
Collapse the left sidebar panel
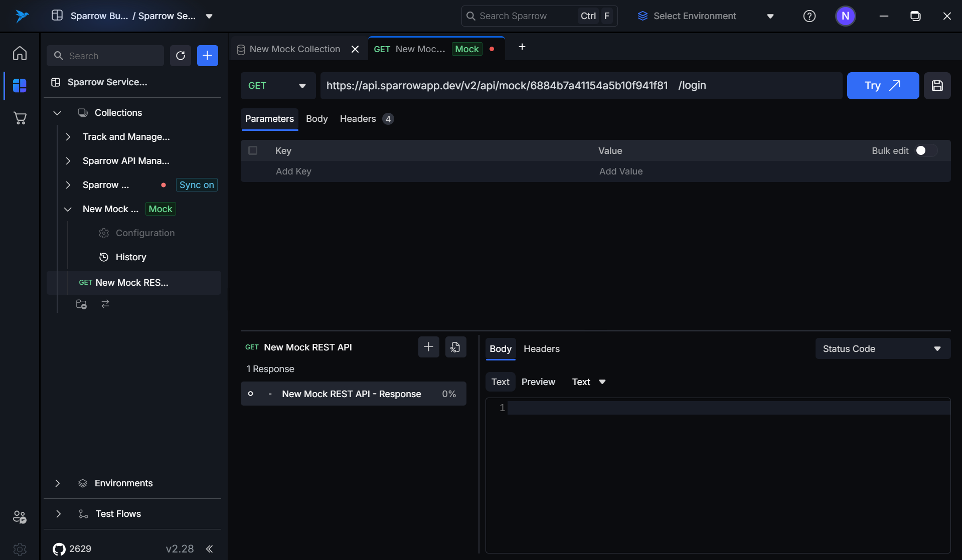coord(209,549)
